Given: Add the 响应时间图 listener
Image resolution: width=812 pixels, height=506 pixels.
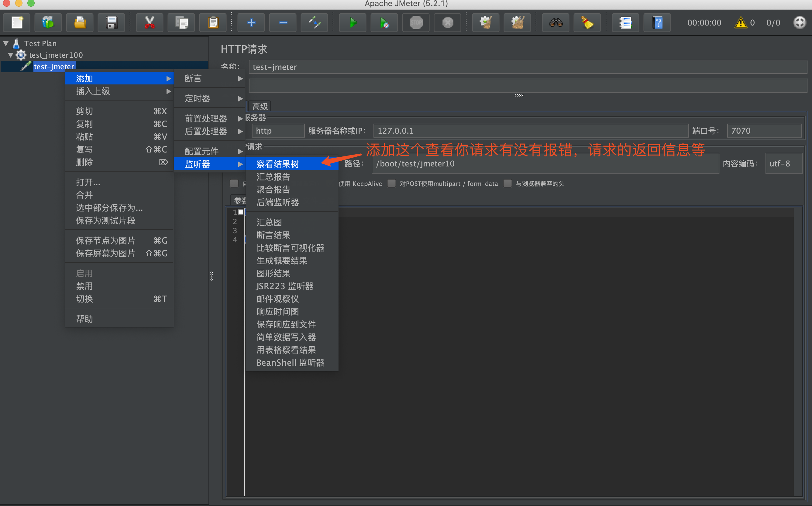Looking at the screenshot, I should click(x=292, y=312).
